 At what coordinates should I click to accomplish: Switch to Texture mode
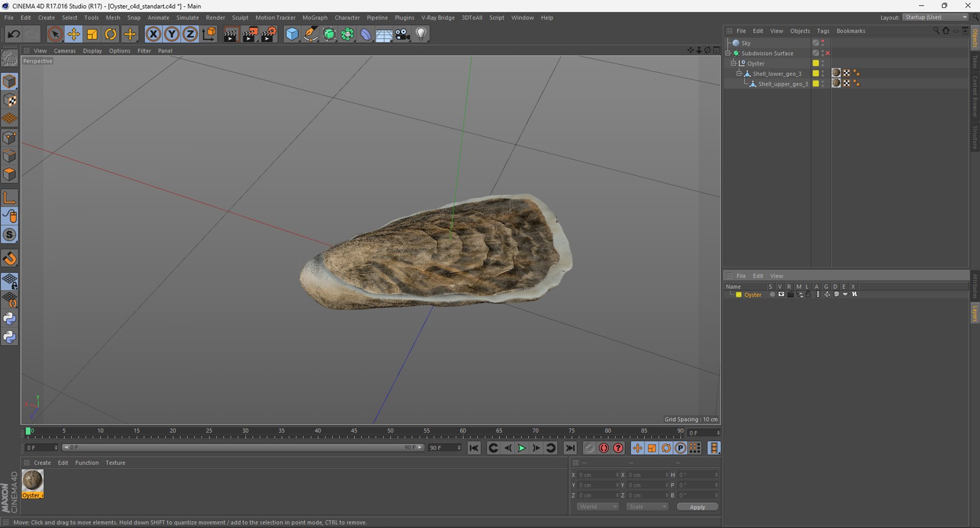(9, 100)
